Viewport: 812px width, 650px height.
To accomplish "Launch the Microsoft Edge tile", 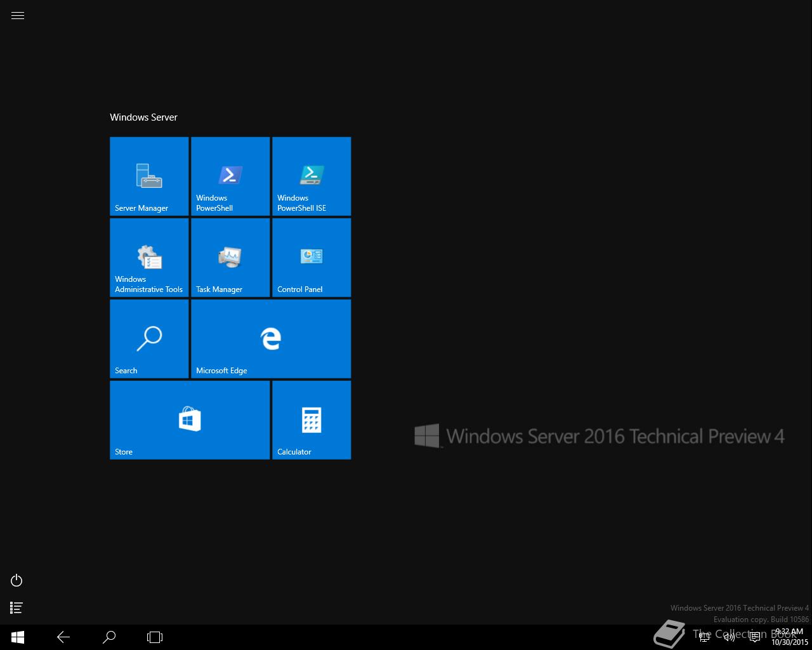I will 271,338.
